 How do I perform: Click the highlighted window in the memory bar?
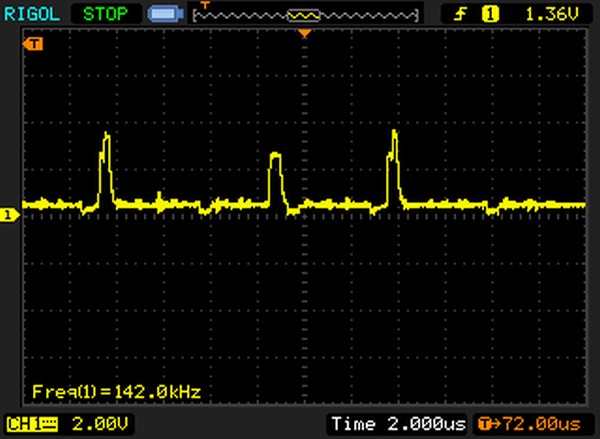click(x=304, y=15)
